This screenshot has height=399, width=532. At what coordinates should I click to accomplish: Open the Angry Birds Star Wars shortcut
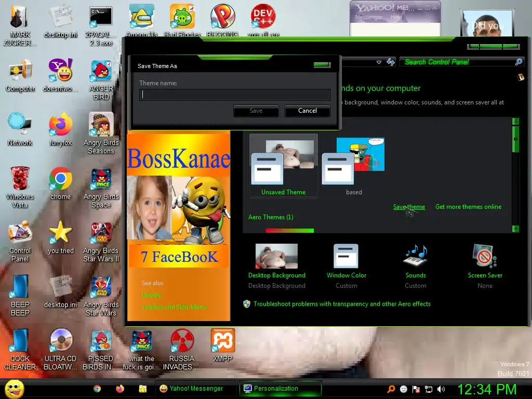(101, 295)
